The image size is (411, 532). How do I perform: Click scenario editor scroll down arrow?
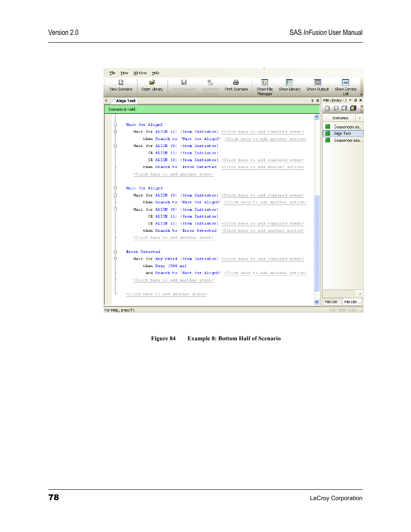[317, 302]
